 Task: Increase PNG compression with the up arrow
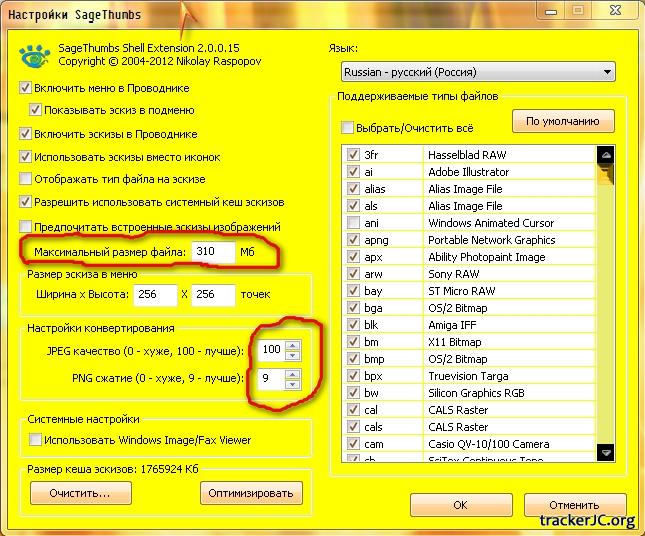coord(292,375)
